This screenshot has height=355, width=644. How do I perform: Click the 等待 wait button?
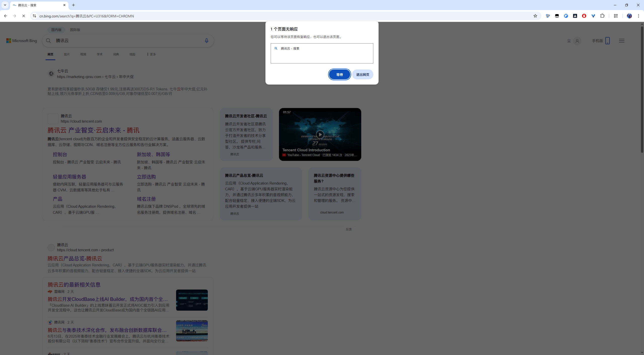(x=339, y=75)
